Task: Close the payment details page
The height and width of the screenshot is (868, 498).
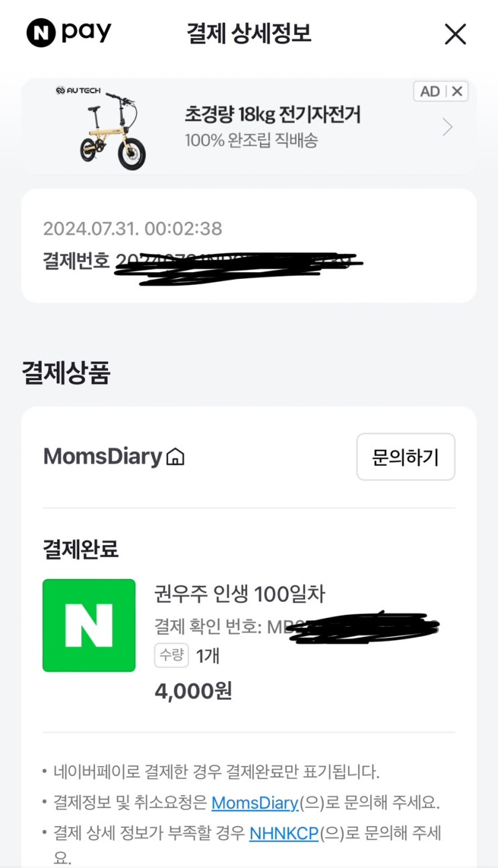Action: [455, 34]
